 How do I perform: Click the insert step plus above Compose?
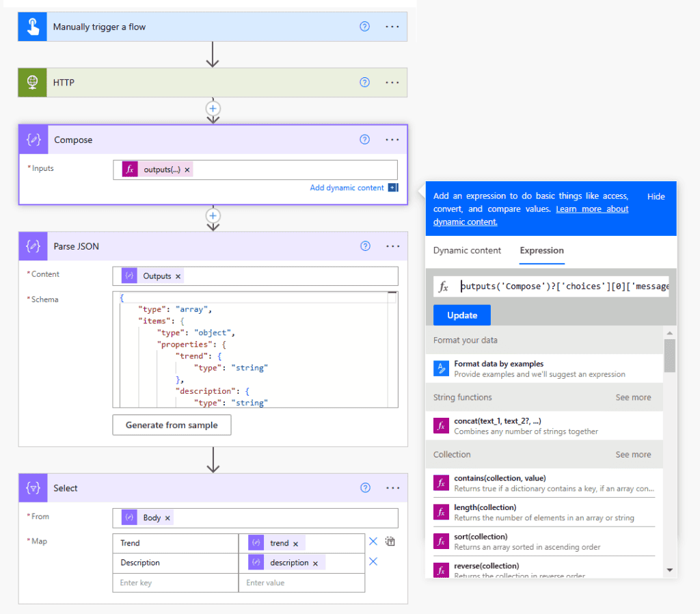point(213,108)
